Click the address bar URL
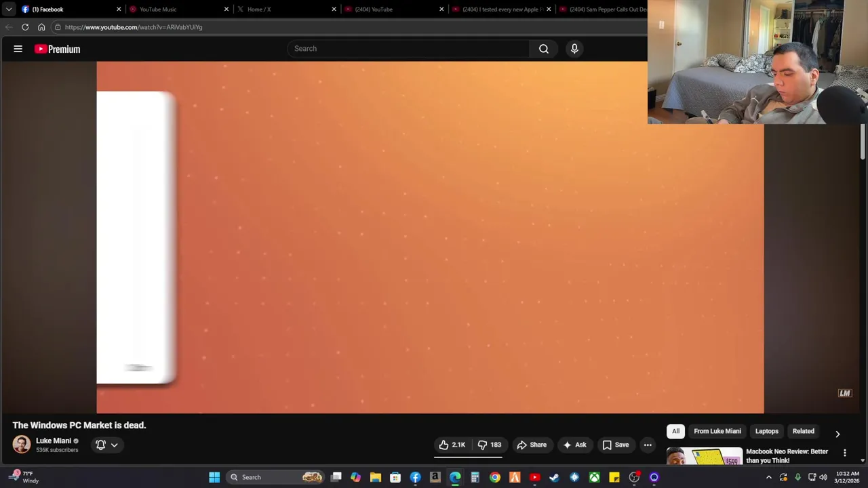Image resolution: width=868 pixels, height=488 pixels. pyautogui.click(x=134, y=27)
